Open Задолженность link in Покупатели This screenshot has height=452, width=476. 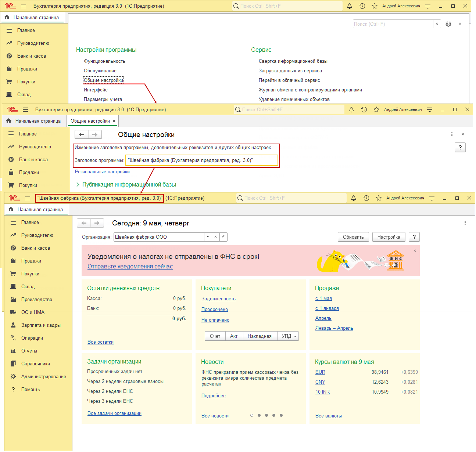218,299
